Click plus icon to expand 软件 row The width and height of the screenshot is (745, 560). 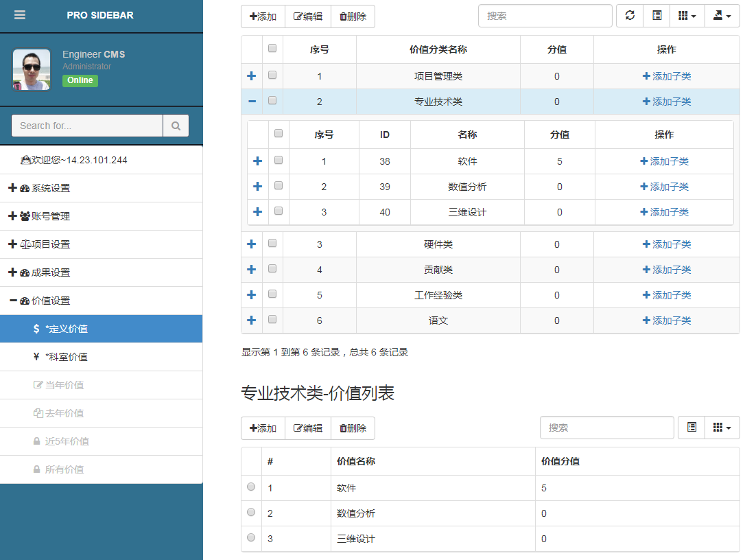[258, 161]
